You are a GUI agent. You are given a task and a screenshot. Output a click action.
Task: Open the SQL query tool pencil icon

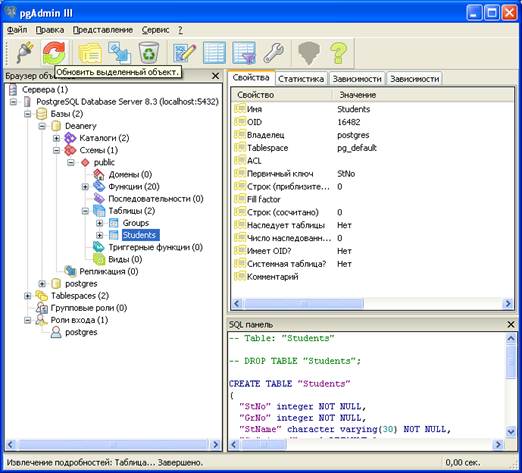(184, 53)
